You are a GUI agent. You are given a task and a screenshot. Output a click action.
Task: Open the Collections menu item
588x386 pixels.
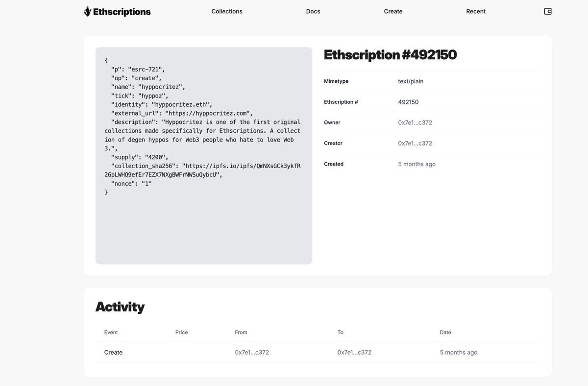[x=227, y=11]
